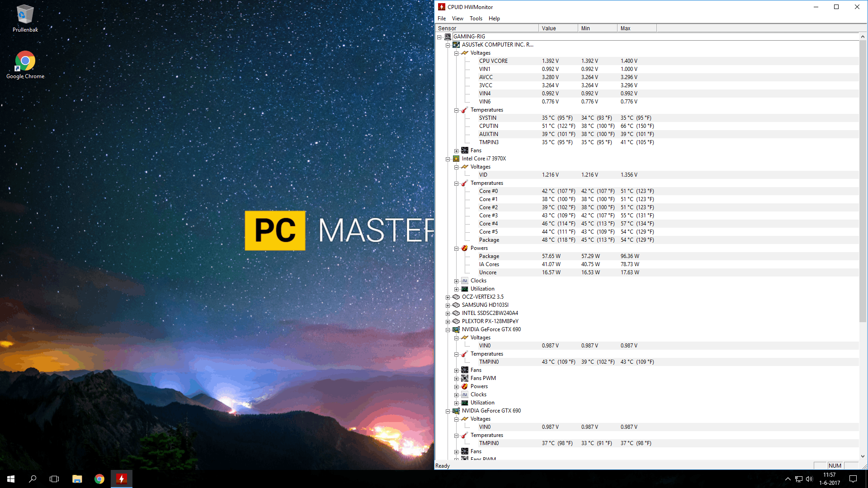
Task: Select the CPU VCORE sensor row
Action: (493, 61)
